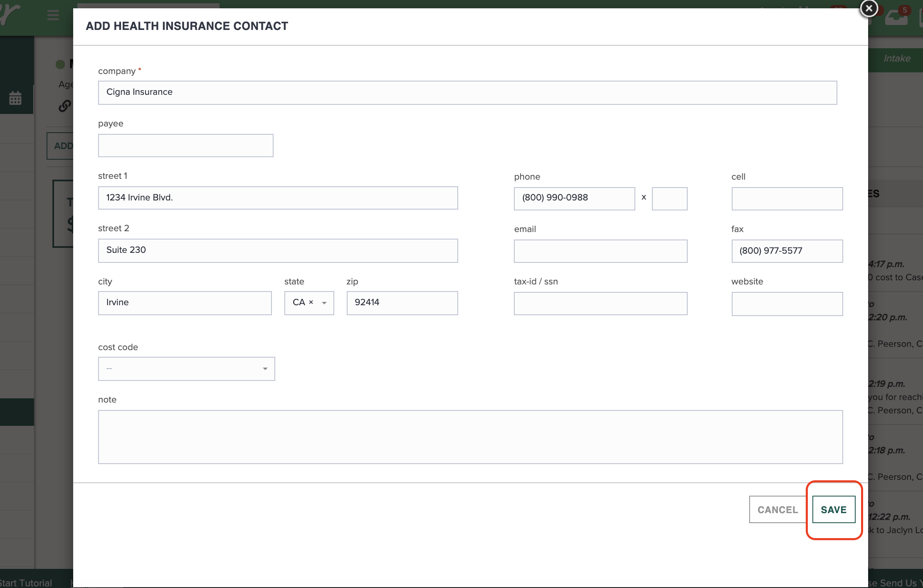The width and height of the screenshot is (923, 588).
Task: Edit the phone number field
Action: pos(574,198)
